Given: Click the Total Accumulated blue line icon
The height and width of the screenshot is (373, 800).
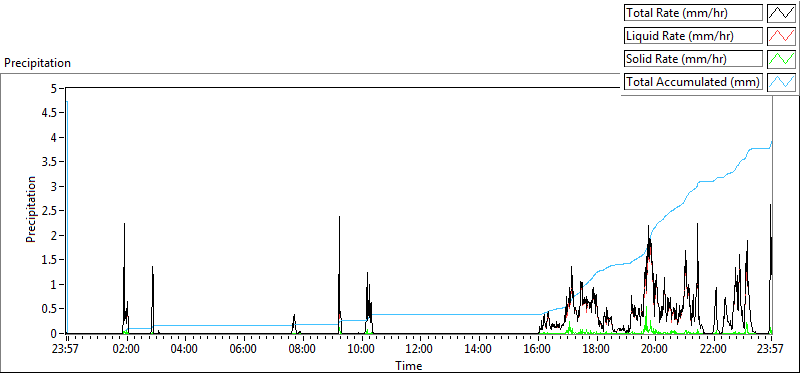Looking at the screenshot, I should click(x=782, y=82).
